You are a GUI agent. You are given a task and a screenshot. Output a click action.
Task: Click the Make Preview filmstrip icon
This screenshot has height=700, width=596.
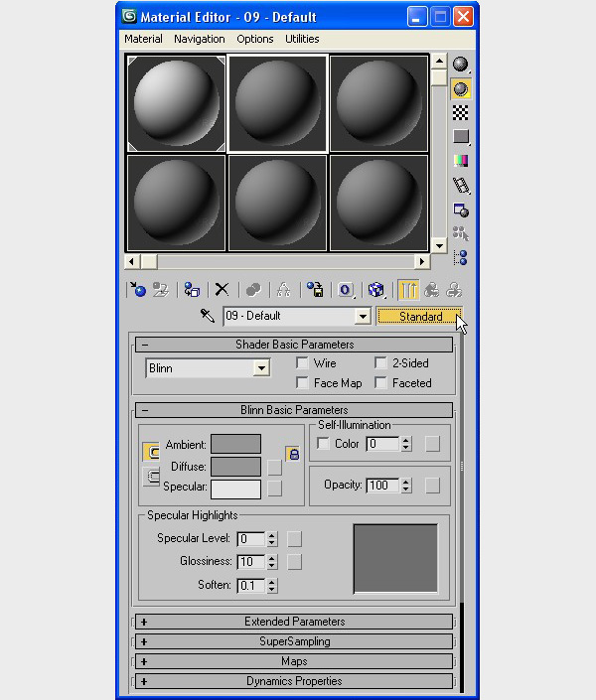click(x=460, y=185)
